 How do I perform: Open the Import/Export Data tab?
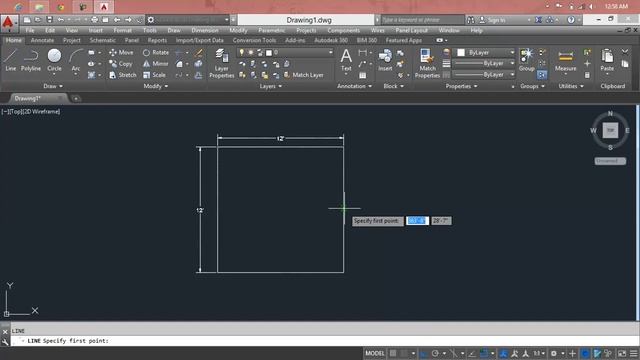[200, 40]
